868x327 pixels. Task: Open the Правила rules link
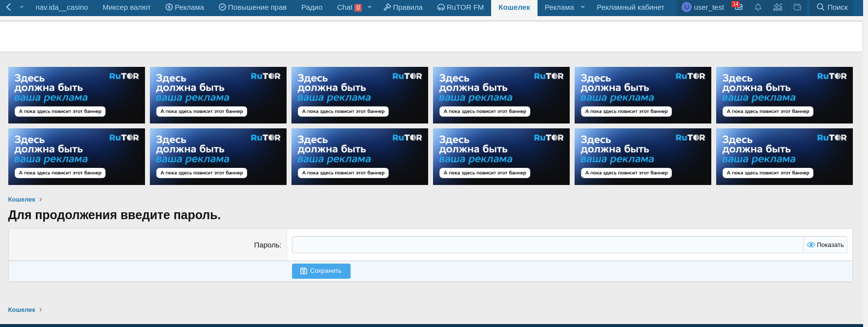tap(403, 7)
